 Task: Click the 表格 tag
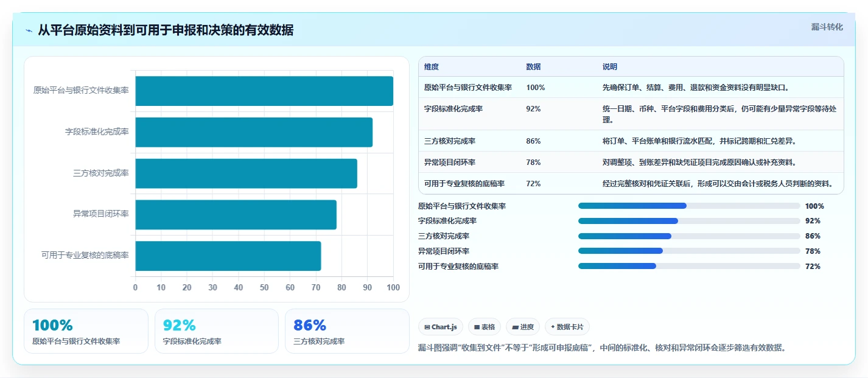coord(485,327)
